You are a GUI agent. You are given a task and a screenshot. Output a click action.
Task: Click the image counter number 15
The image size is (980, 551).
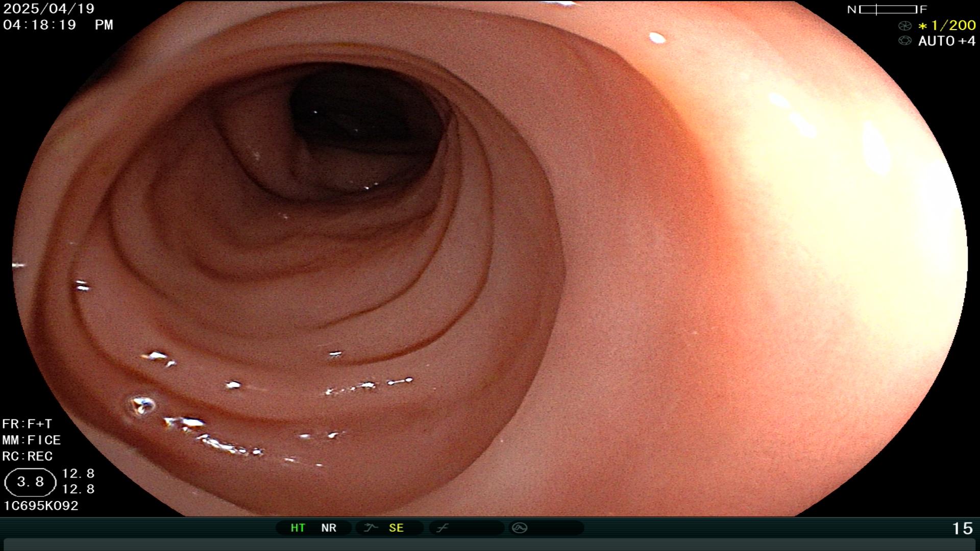click(x=963, y=529)
